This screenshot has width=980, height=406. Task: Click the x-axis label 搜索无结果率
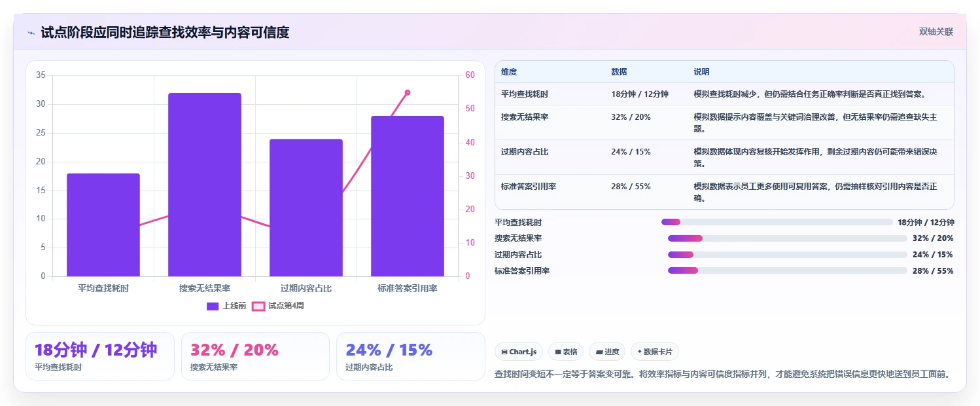coord(205,288)
